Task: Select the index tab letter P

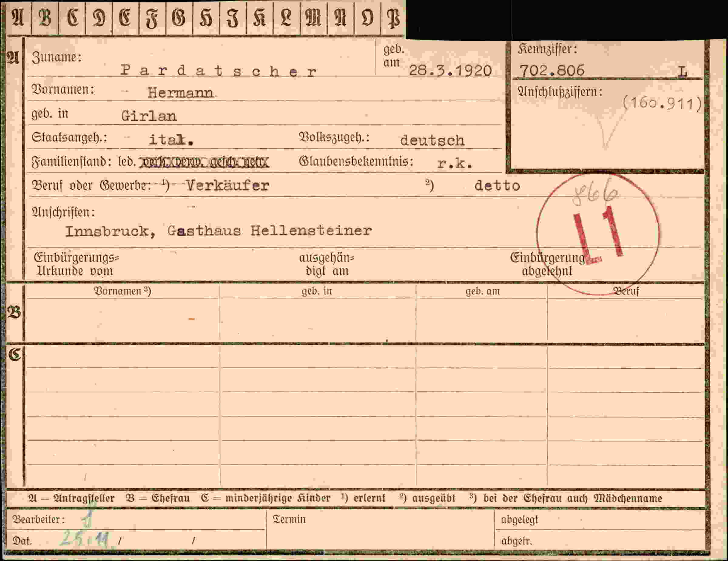Action: click(393, 18)
